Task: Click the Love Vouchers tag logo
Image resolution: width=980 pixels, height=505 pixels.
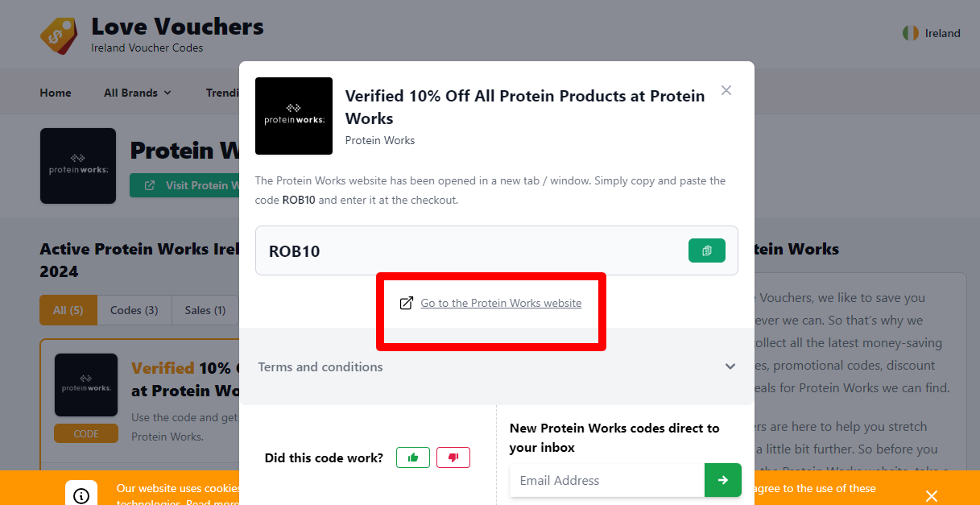Action: point(58,34)
